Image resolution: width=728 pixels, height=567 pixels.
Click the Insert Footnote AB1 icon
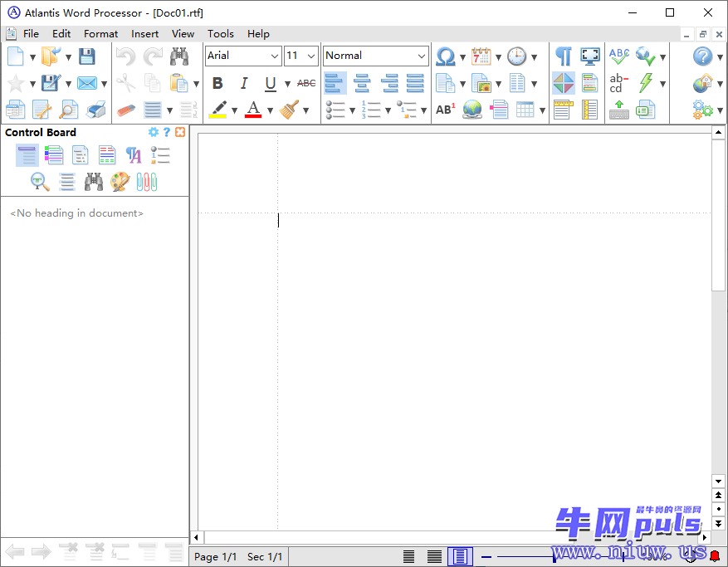tap(445, 110)
